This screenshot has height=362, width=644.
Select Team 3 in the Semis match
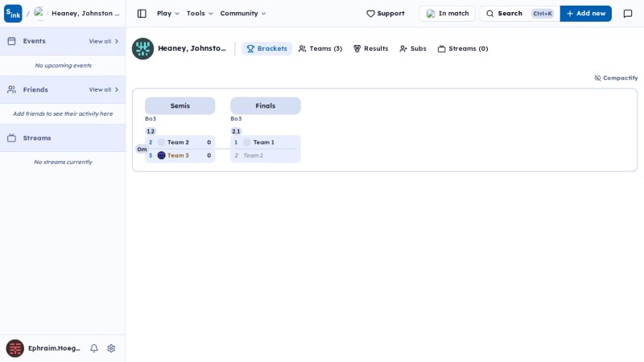(180, 155)
